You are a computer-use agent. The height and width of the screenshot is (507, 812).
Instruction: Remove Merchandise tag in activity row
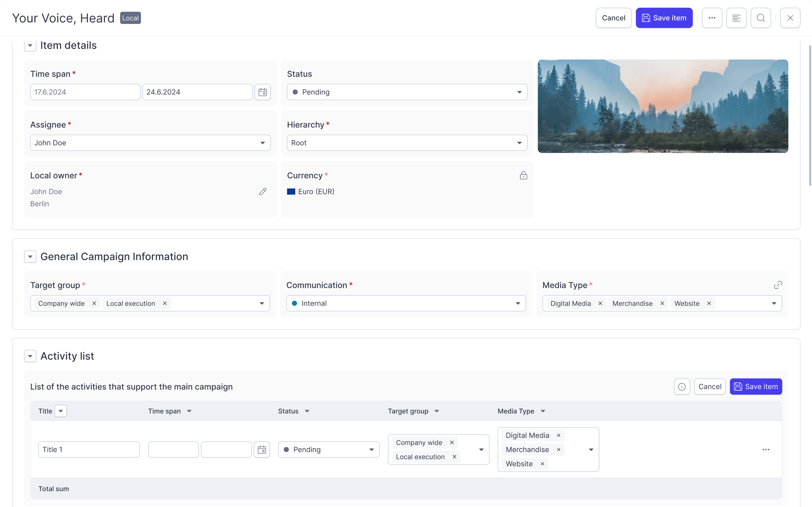pos(559,450)
